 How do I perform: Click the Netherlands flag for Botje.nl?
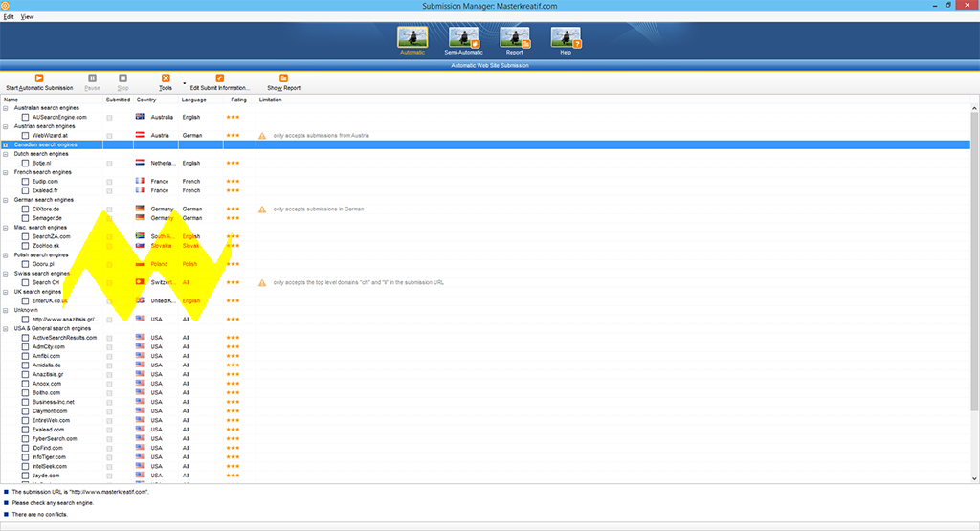140,163
